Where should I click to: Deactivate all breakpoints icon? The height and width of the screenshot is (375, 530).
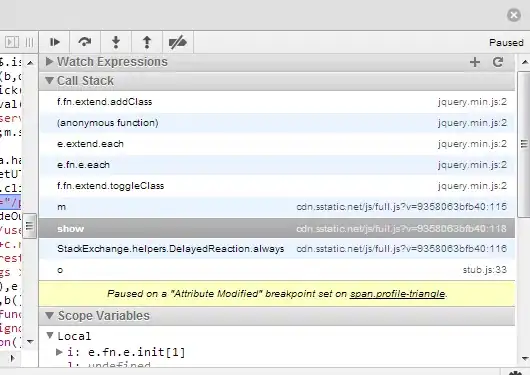[178, 42]
